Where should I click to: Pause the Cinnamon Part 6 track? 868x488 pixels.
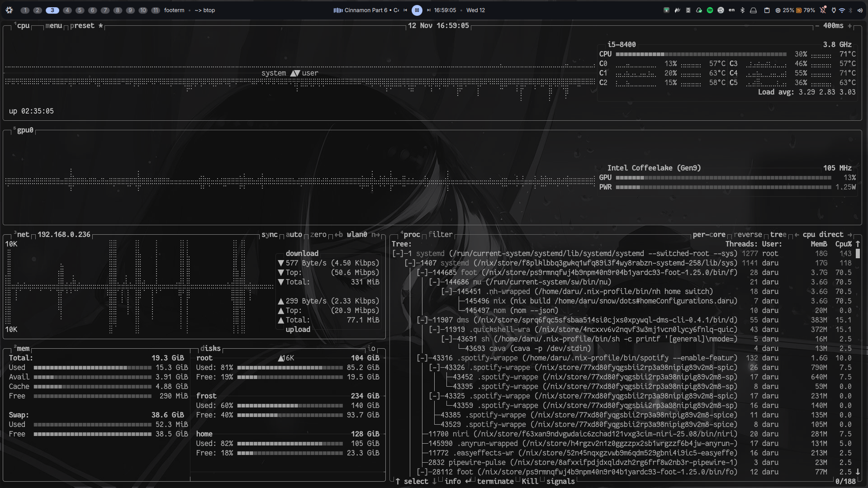(x=417, y=10)
